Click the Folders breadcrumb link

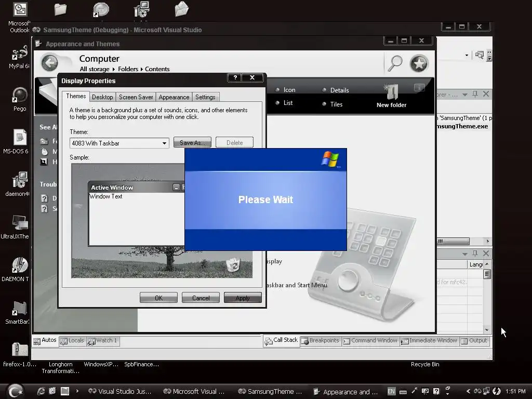click(x=128, y=69)
